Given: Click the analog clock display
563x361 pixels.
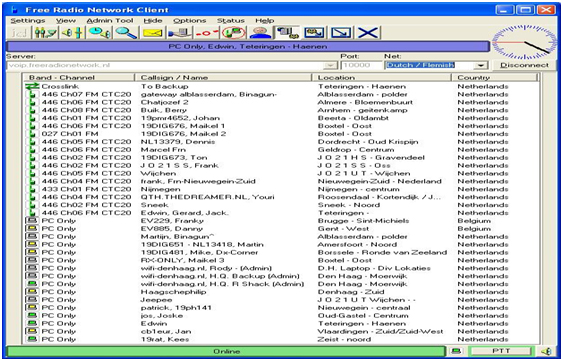Looking at the screenshot, I should click(x=524, y=43).
